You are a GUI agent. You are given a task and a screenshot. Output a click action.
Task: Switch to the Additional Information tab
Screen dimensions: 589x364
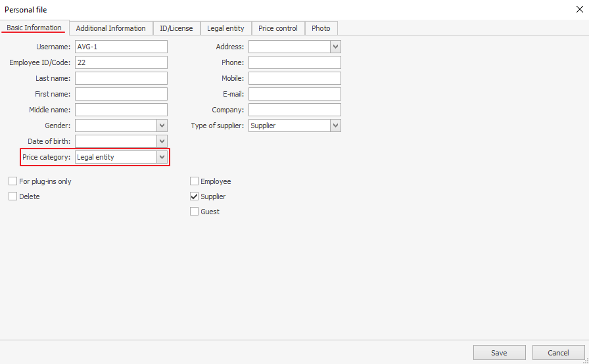tap(110, 28)
